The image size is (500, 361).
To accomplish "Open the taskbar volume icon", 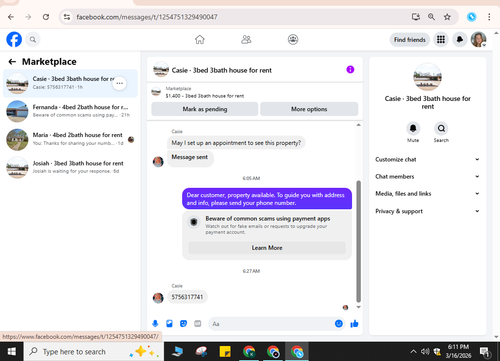I will [425, 352].
